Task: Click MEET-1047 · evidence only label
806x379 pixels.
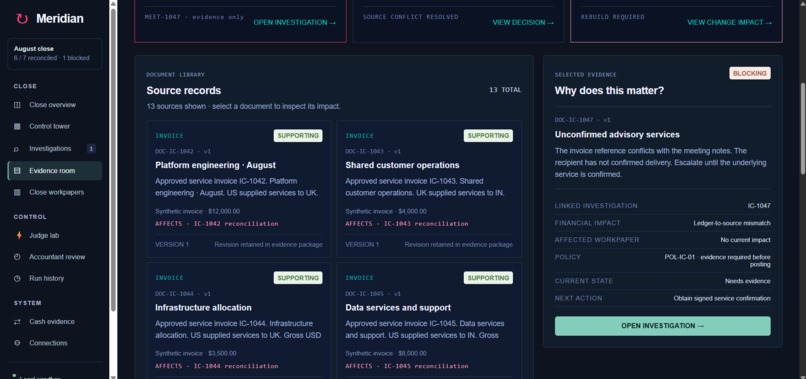Action: (x=194, y=17)
